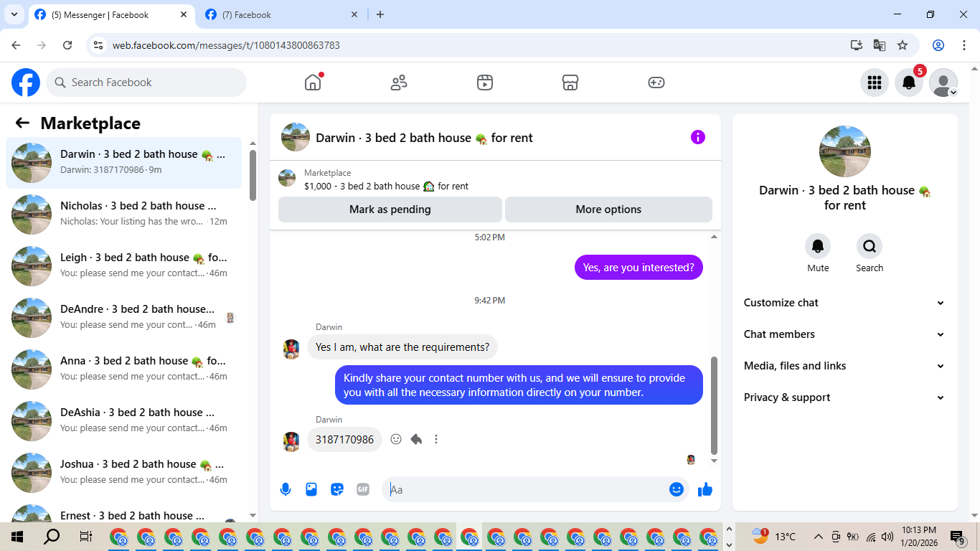
Task: React to the 3187170986 message
Action: click(x=396, y=439)
